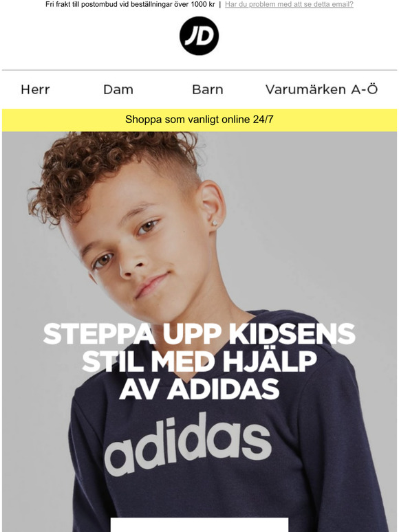The image size is (399, 532).
Task: Select the Barn category
Action: 208,89
